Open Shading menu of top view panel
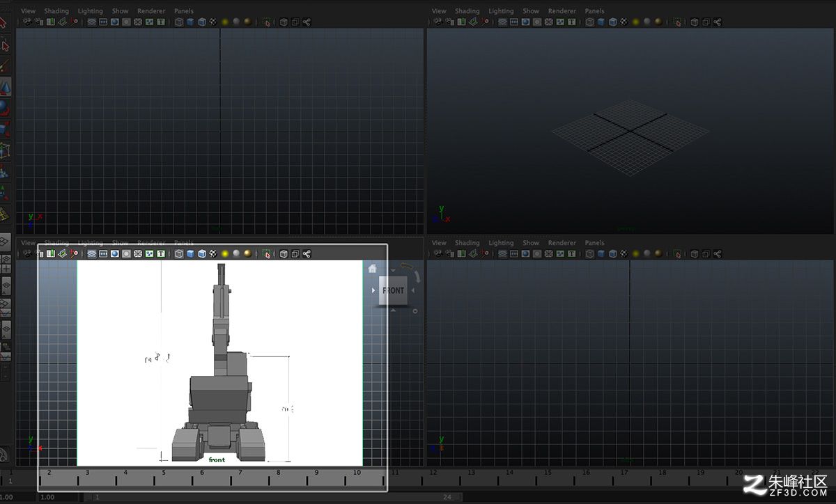836x504 pixels. pyautogui.click(x=56, y=11)
